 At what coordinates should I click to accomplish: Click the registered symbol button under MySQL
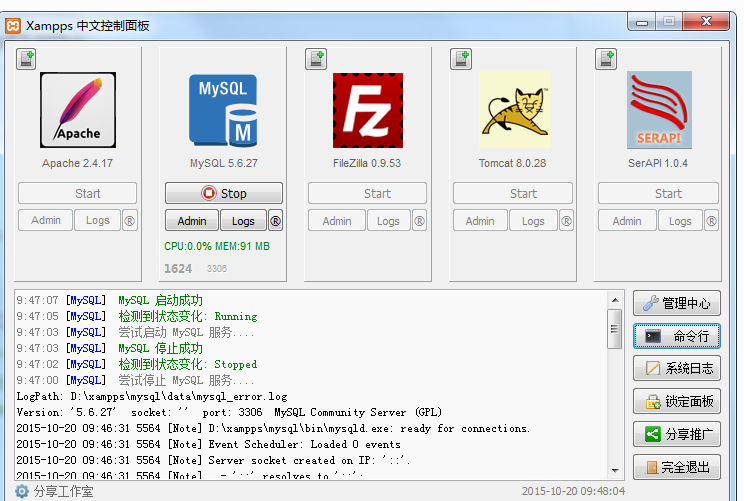[275, 221]
